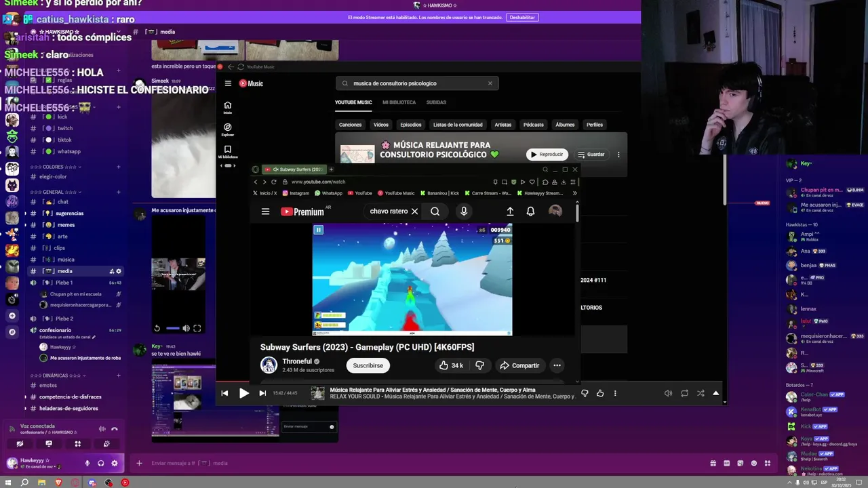Go back in the browser window

[256, 182]
